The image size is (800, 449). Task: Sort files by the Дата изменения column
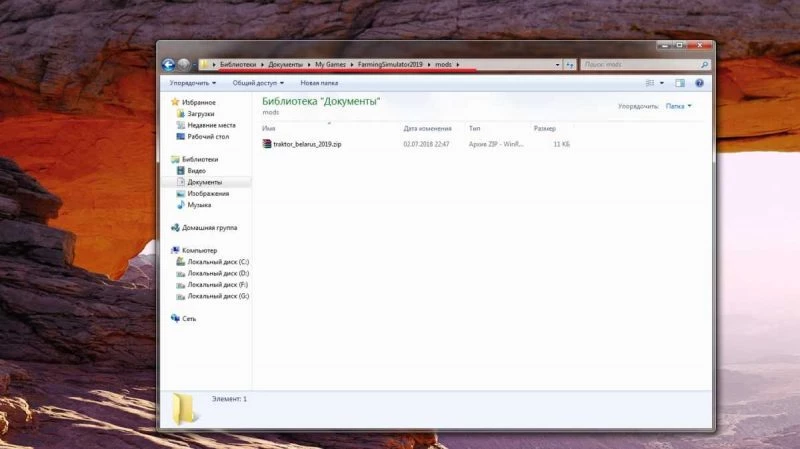click(x=427, y=129)
